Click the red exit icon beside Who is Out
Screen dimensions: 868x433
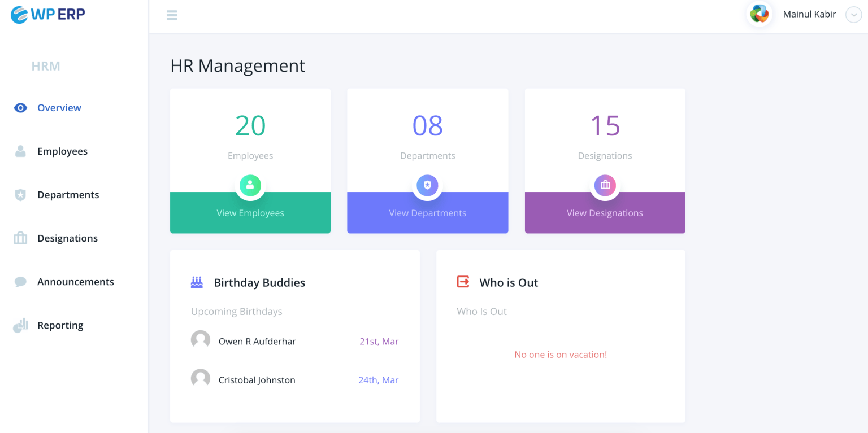(x=462, y=282)
